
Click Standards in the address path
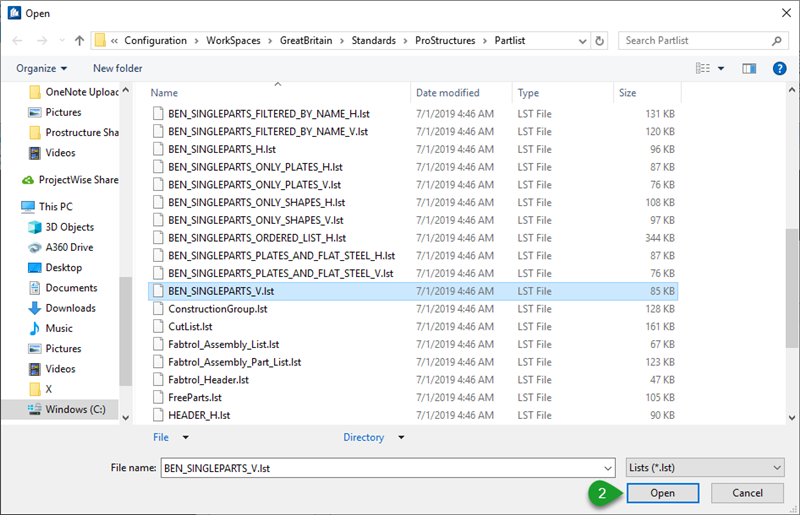373,41
